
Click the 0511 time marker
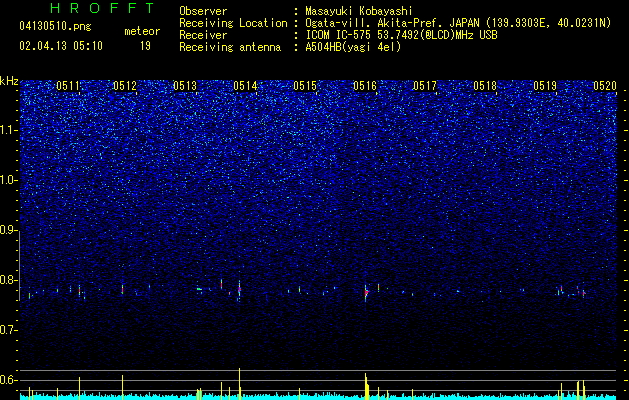(68, 86)
